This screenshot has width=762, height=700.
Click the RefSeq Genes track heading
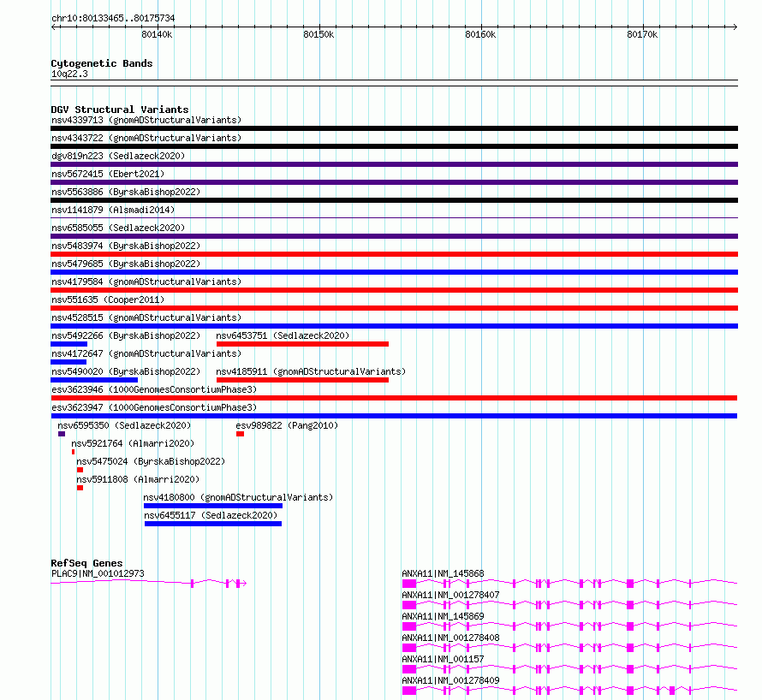pyautogui.click(x=86, y=563)
